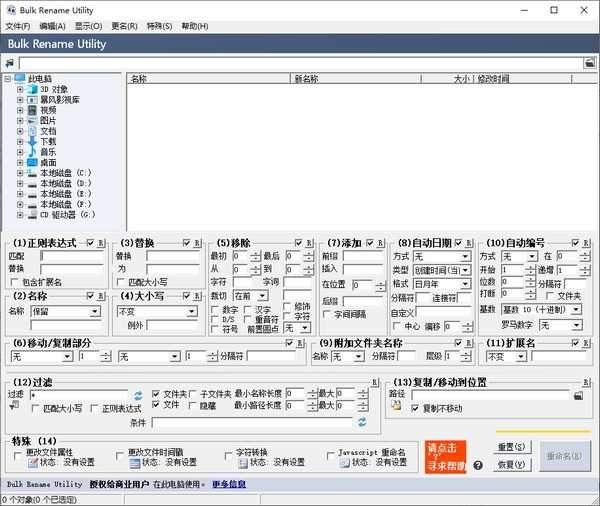Click the browse folder icon beside path bar
The image size is (600, 506).
590,63
